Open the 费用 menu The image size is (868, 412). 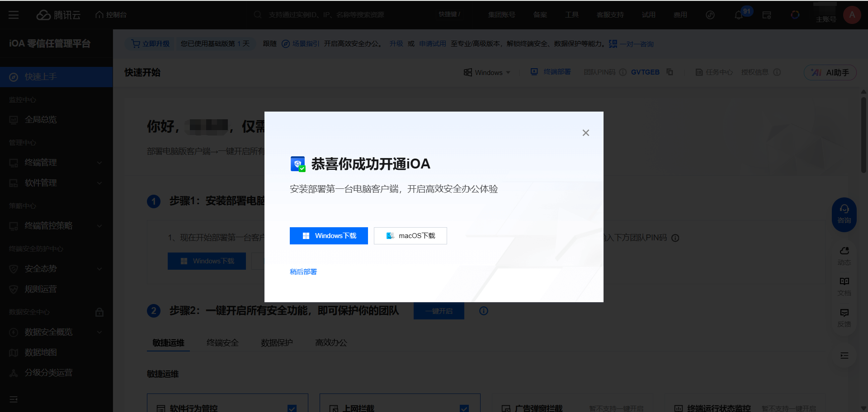pyautogui.click(x=680, y=15)
